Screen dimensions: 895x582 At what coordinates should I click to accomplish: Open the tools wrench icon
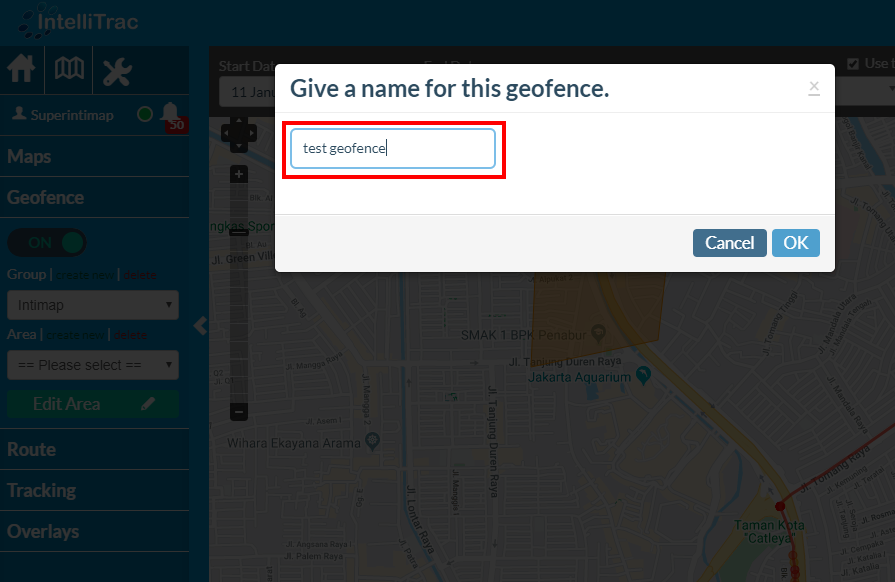(117, 70)
